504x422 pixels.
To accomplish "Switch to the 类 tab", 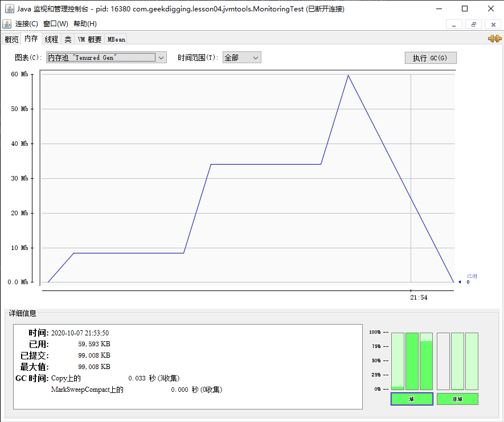I will (68, 39).
